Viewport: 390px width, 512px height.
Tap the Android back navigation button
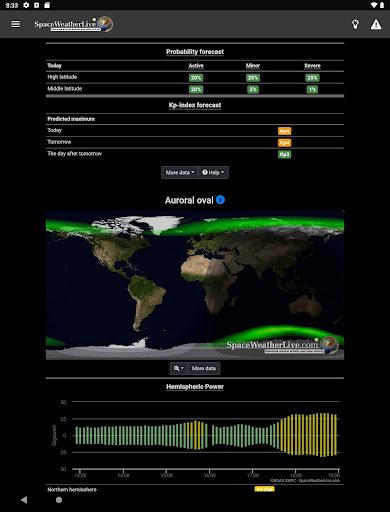[24, 500]
